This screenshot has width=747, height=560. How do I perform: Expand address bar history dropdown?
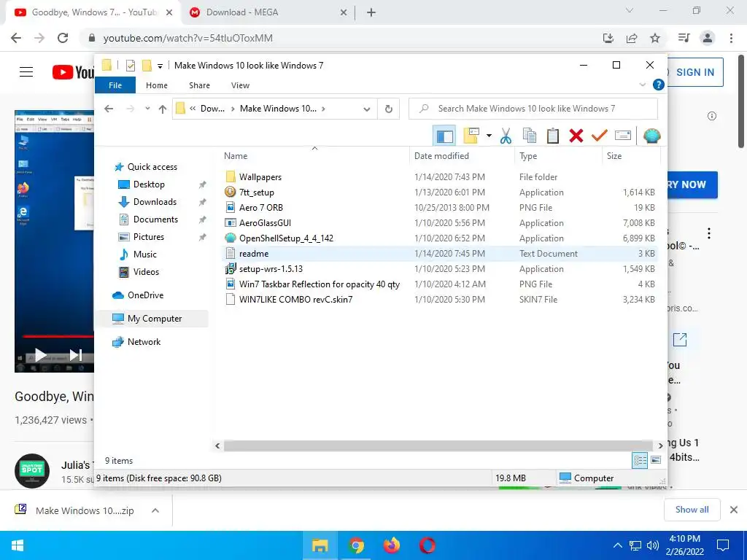pyautogui.click(x=366, y=109)
